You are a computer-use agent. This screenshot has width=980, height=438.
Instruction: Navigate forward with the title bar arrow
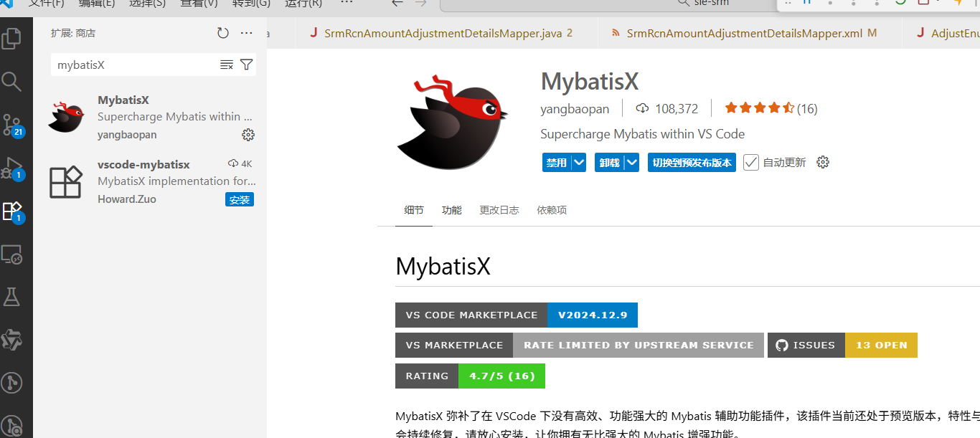point(421,2)
